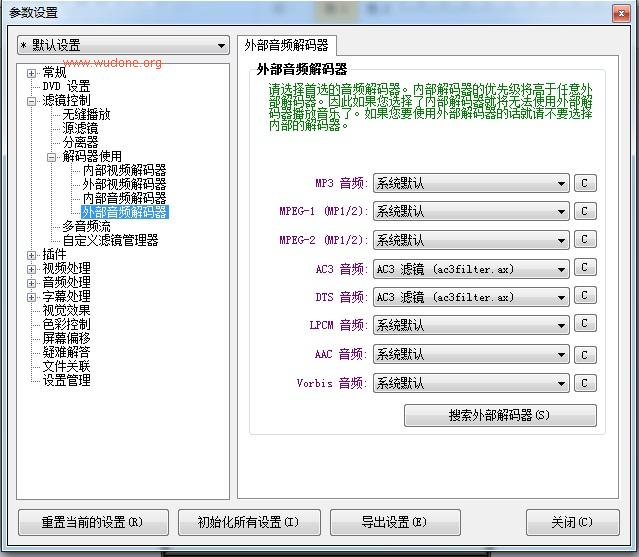Select 无缝播放 in the tree
This screenshot has height=557, width=639.
[86, 114]
